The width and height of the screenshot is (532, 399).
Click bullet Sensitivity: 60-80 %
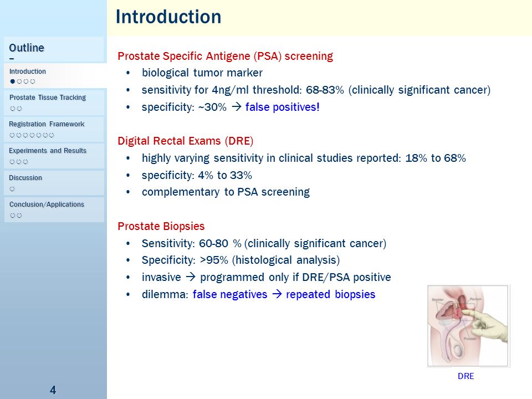264,244
